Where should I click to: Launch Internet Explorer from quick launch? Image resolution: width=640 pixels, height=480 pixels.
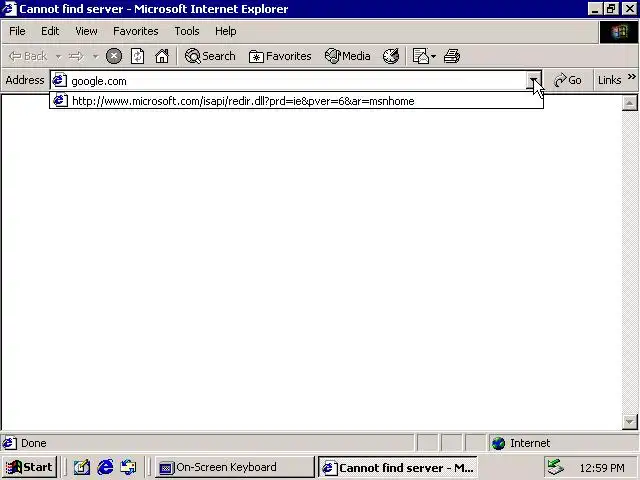point(105,467)
